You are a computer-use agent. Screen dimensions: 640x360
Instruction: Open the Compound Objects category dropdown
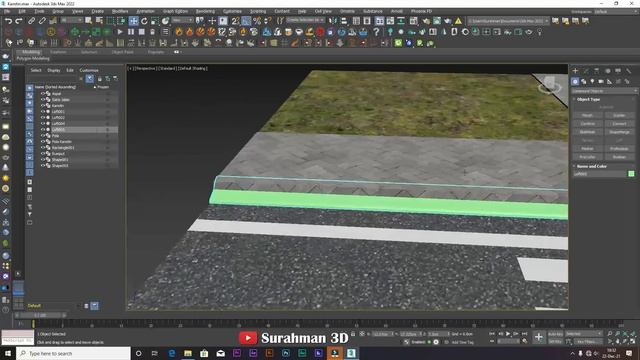(x=604, y=91)
